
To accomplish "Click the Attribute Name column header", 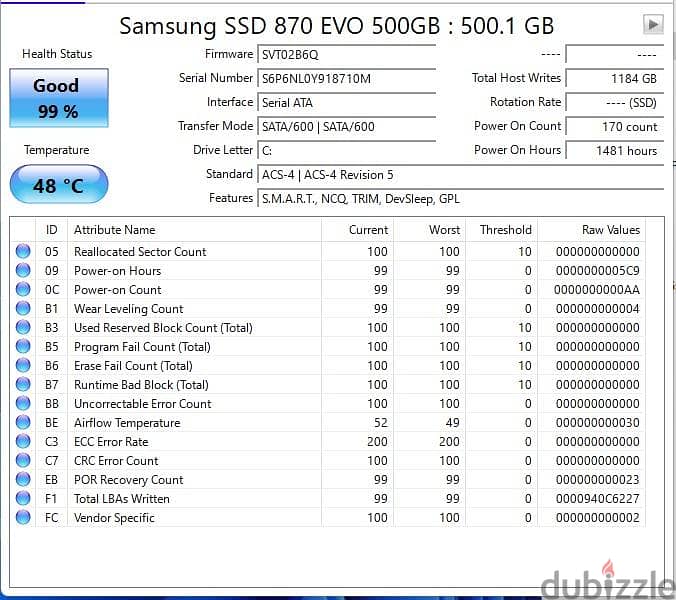I will (x=194, y=230).
